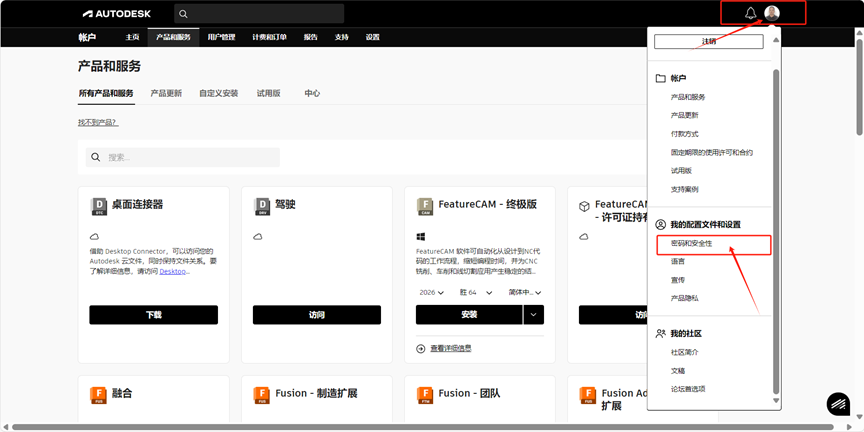Image resolution: width=864 pixels, height=432 pixels.
Task: Open the 产品和服务 nav item
Action: [173, 37]
